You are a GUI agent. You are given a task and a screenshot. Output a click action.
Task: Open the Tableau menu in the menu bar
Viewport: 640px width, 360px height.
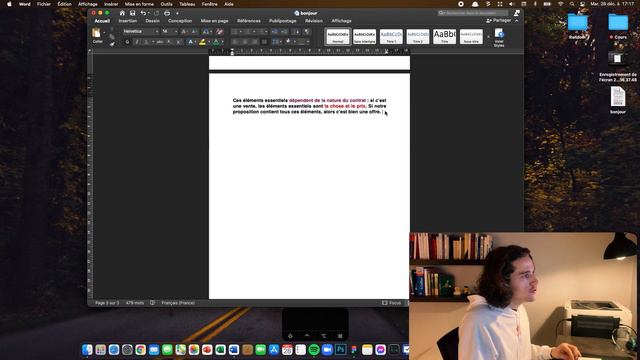pyautogui.click(x=187, y=4)
